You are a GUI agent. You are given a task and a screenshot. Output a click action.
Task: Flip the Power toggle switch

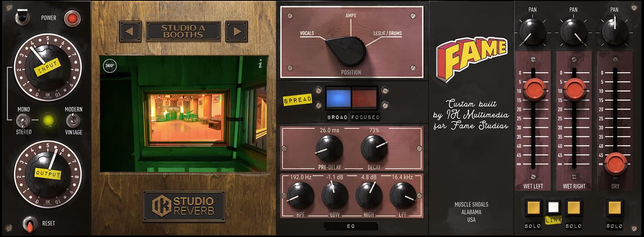tap(22, 17)
